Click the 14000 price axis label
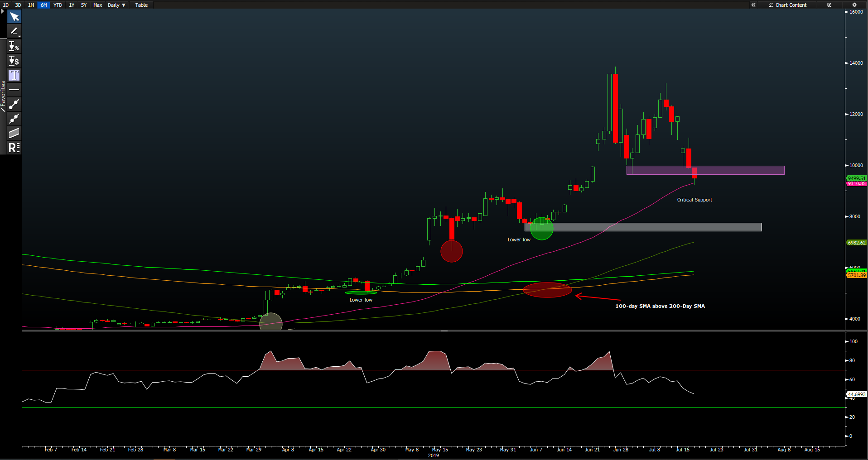Viewport: 868px width, 460px height. [856, 63]
